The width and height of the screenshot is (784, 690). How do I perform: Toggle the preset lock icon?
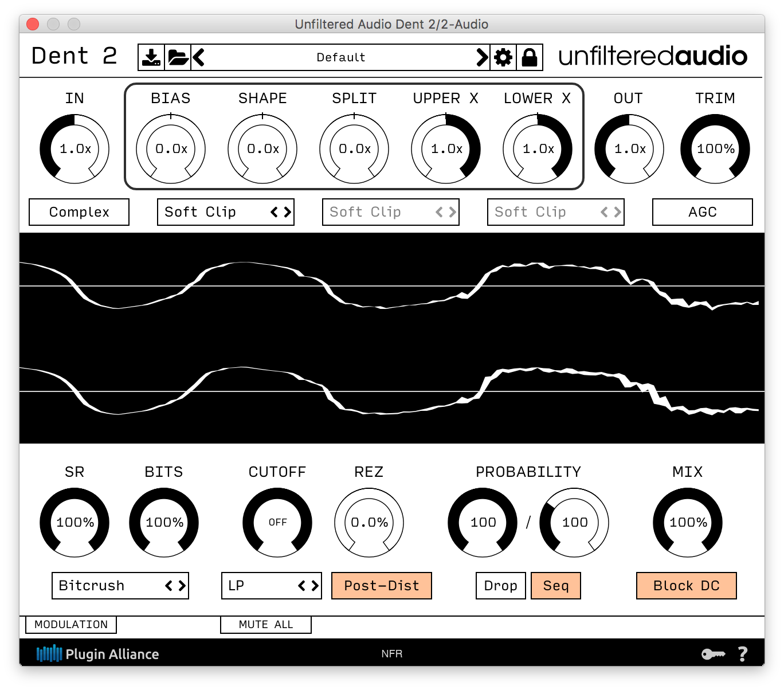point(530,57)
